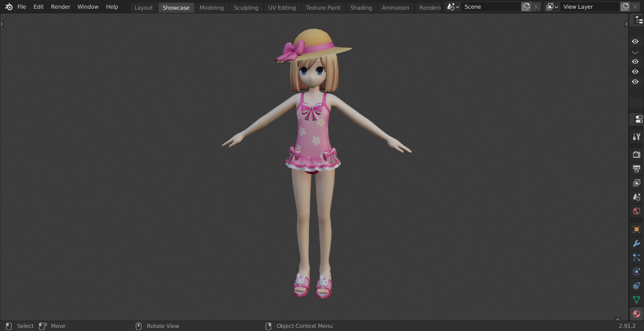
Task: Open the Output properties printer tab
Action: [636, 169]
